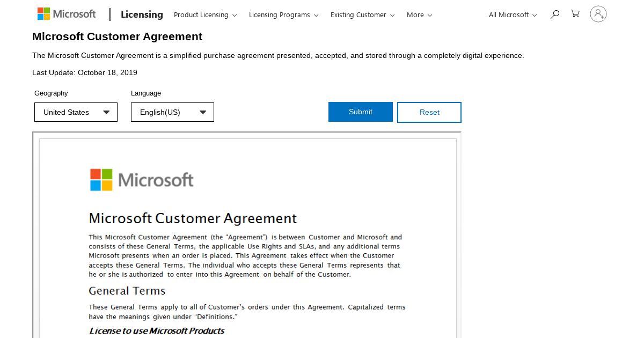Go to the Licensing home link
Screen dimensions: 644x338
142,14
